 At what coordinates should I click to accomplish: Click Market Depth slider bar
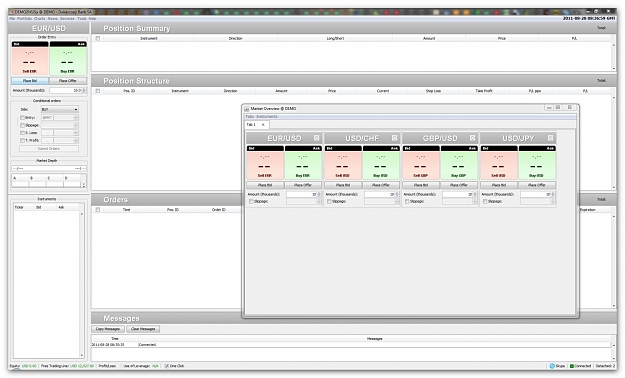click(x=49, y=168)
